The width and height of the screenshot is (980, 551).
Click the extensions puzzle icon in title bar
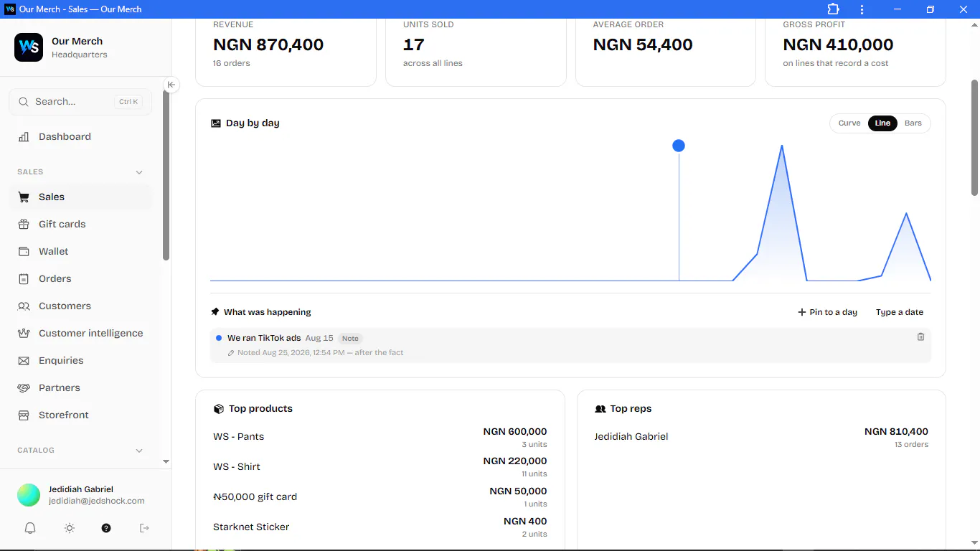[833, 9]
